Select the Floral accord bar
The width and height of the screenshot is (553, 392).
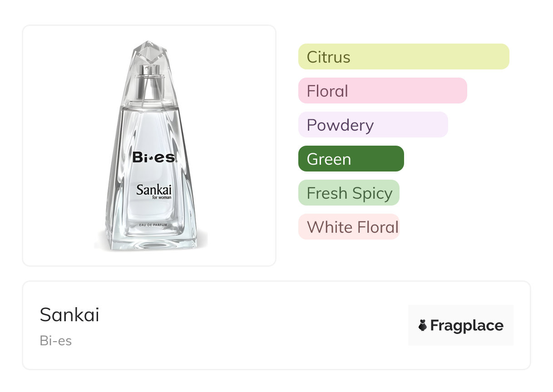point(382,91)
